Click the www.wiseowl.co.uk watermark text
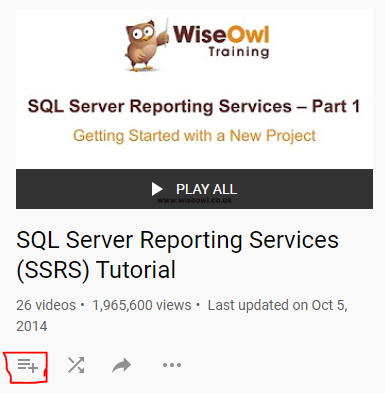Screen dimensions: 385x393 pos(194,200)
